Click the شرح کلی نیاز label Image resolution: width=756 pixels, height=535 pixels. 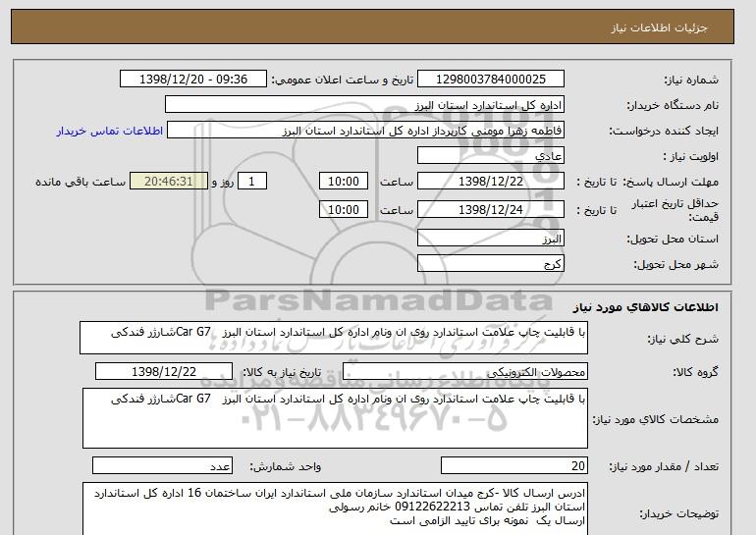click(682, 339)
